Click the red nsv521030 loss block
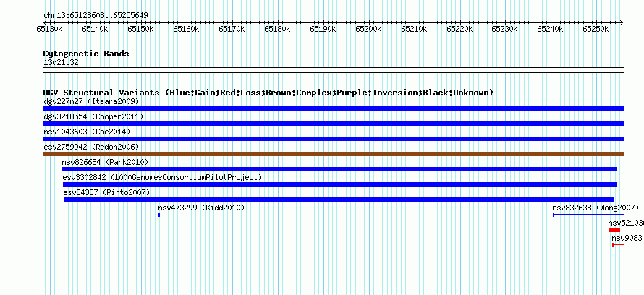 point(614,230)
